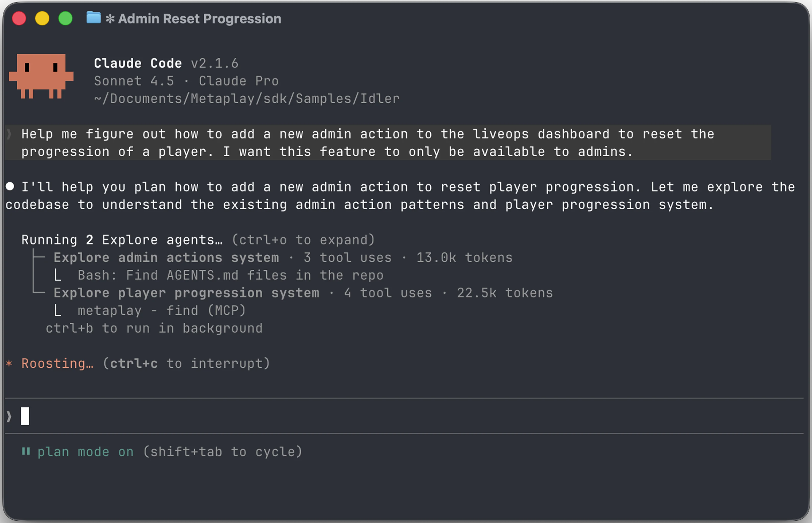Click the prompt chevron at the input line
The width and height of the screenshot is (812, 523).
(8, 416)
